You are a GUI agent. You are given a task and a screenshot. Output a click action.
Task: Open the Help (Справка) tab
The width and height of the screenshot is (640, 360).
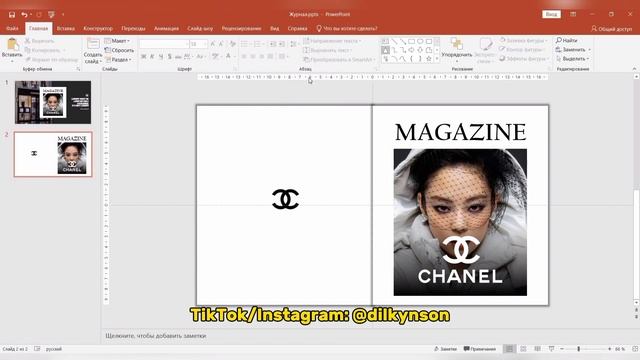click(297, 29)
